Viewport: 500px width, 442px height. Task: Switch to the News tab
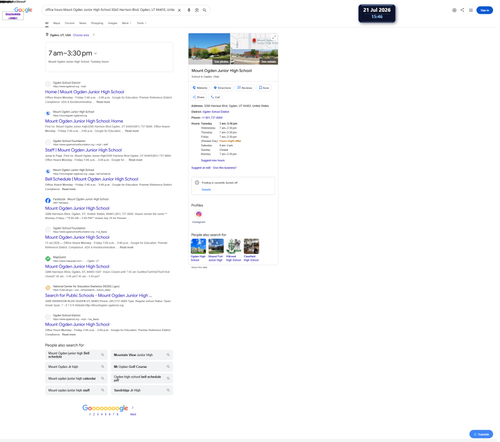(83, 23)
